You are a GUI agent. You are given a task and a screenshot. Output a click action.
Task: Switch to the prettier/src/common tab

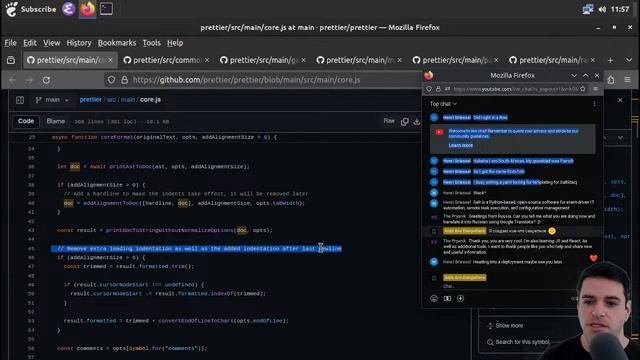[x=167, y=60]
